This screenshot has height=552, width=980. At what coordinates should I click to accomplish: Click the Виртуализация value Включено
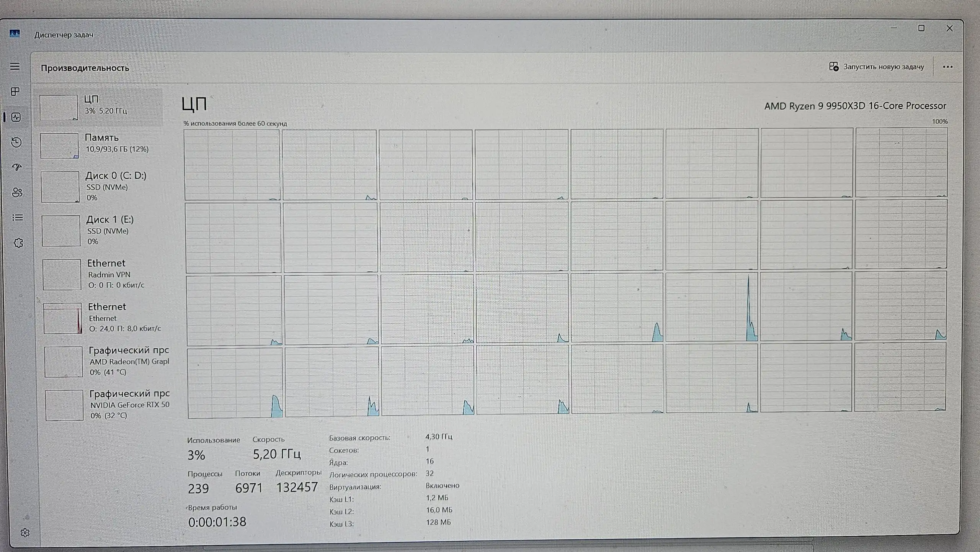(443, 486)
